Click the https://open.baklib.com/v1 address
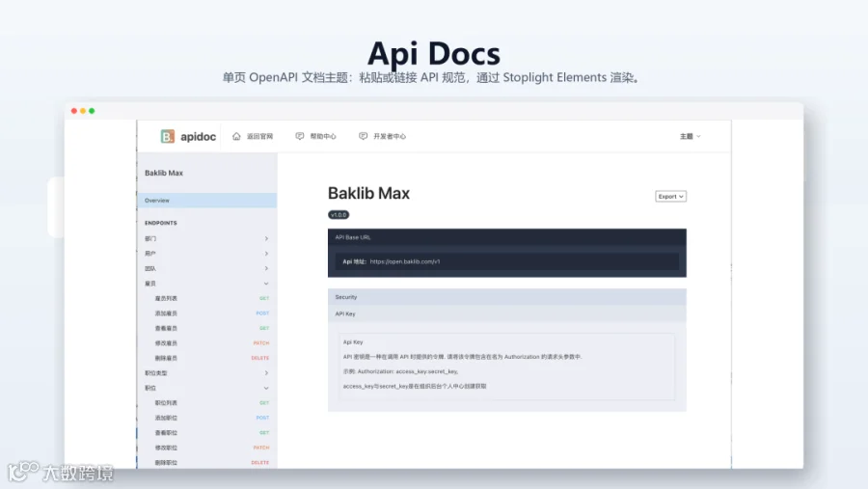868x489 pixels. [x=405, y=262]
